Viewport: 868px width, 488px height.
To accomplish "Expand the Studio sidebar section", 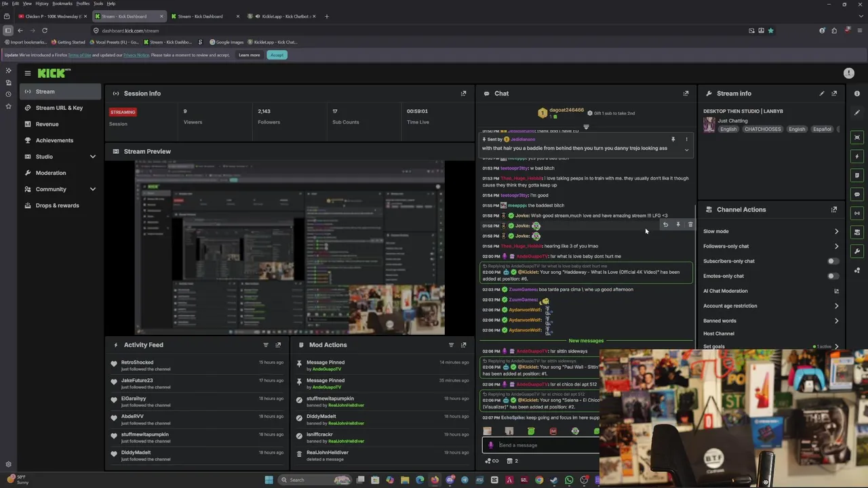I will click(x=93, y=157).
